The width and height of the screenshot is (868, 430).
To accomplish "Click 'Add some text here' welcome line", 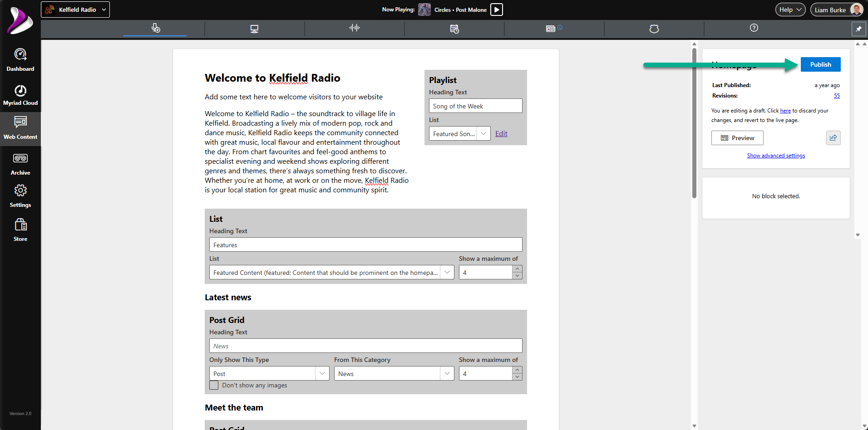I will 294,97.
